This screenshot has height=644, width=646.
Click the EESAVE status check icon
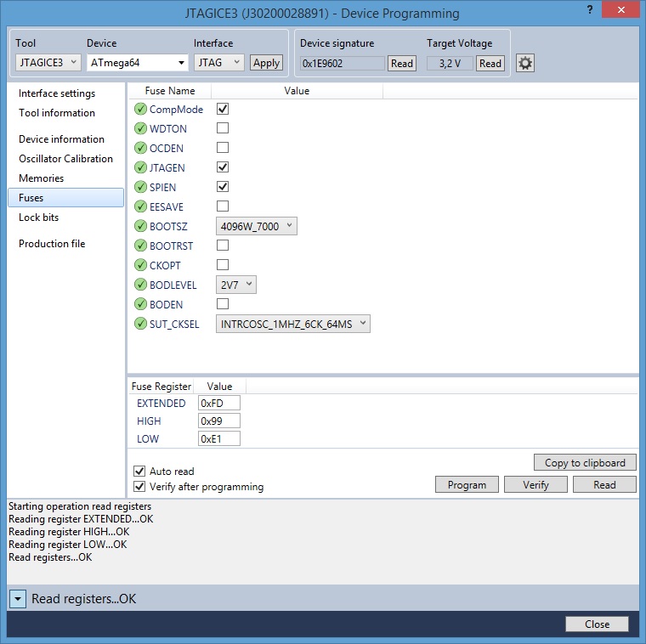(x=140, y=206)
